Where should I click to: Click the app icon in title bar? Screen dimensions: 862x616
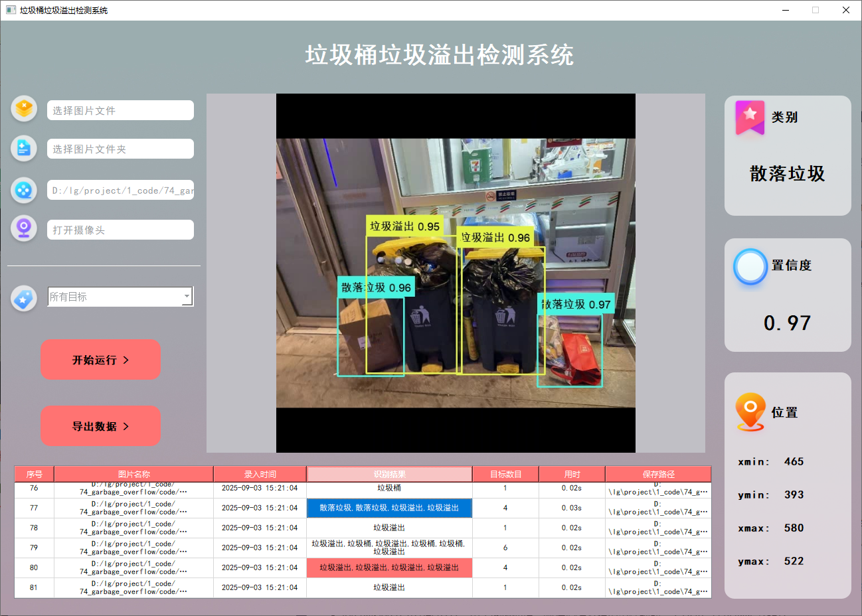11,10
